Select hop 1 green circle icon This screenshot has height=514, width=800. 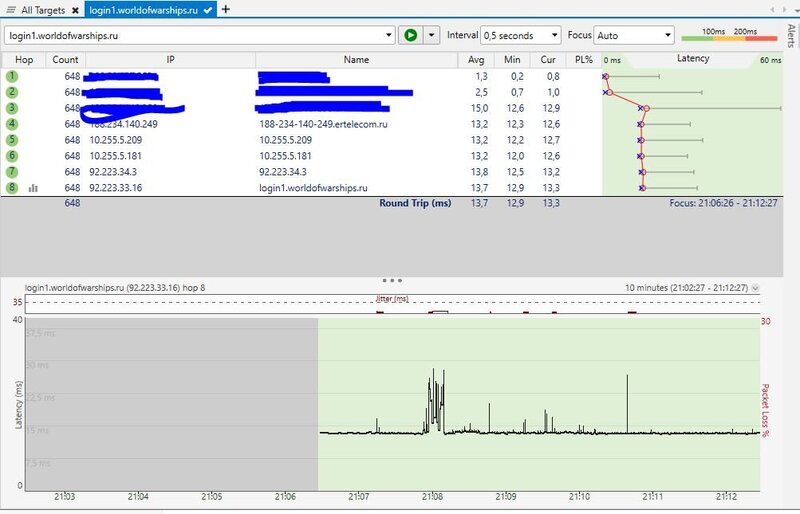12,76
